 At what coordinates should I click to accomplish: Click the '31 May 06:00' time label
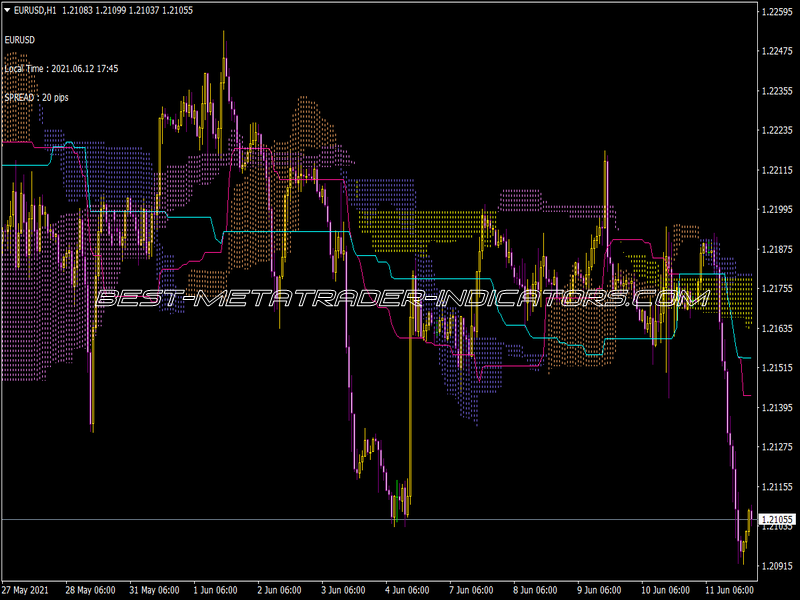click(154, 590)
